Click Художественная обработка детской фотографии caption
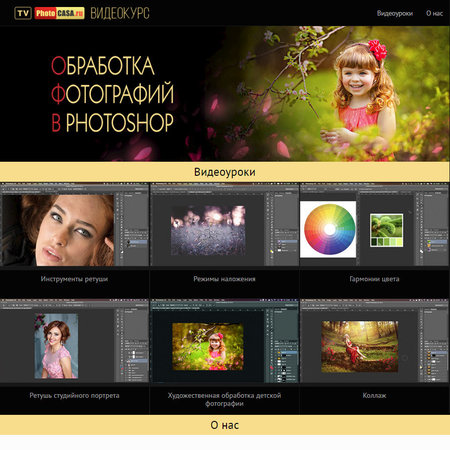450x450 pixels. coord(224,399)
